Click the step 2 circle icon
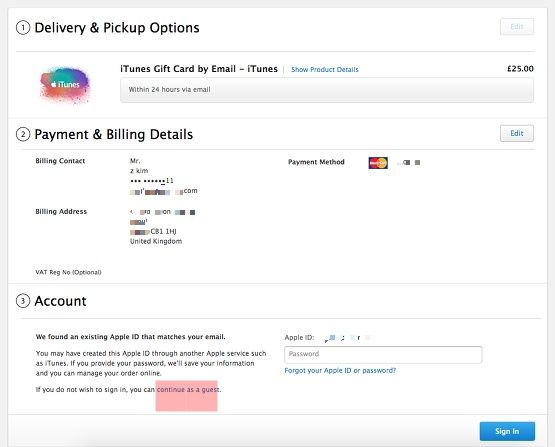Screen dimensions: 555x447 (23, 134)
